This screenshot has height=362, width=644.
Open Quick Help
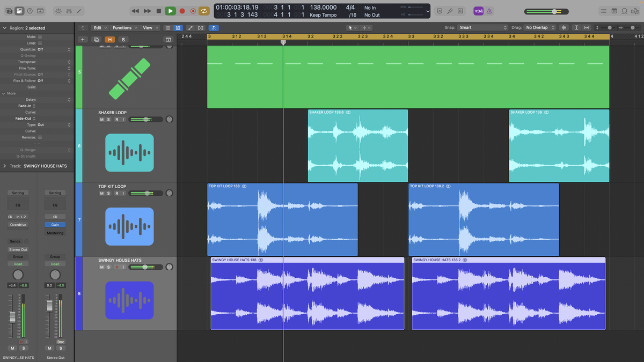point(30,11)
